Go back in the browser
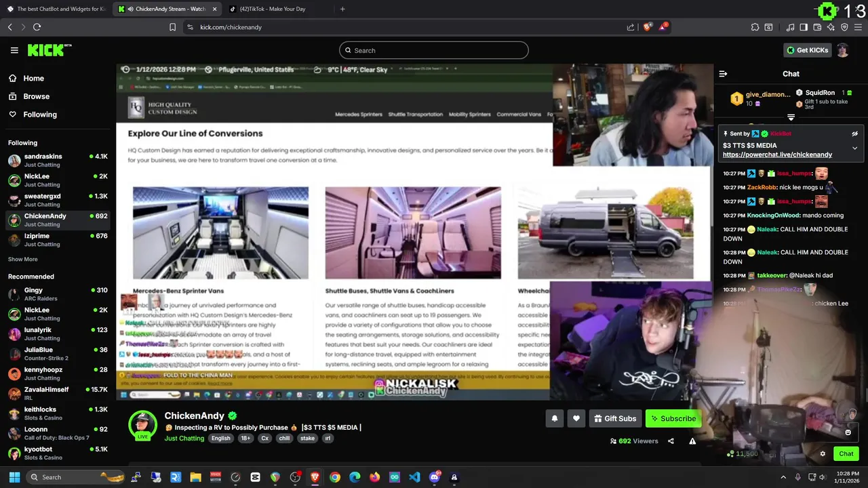Viewport: 868px width, 488px height. point(9,27)
